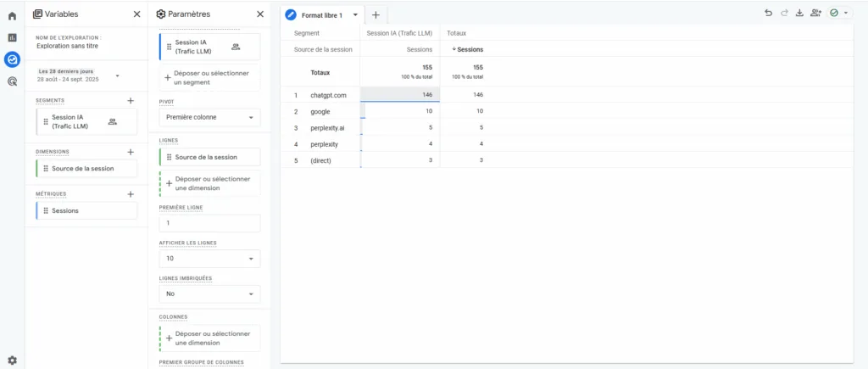The width and height of the screenshot is (868, 369).
Task: Undo the last change using undo arrow
Action: click(768, 13)
